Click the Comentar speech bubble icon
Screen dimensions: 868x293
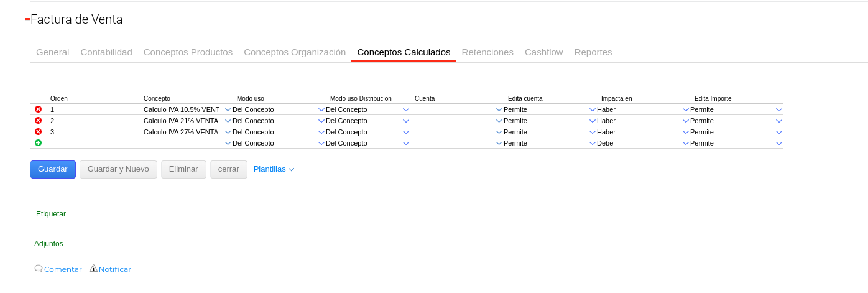coord(39,269)
